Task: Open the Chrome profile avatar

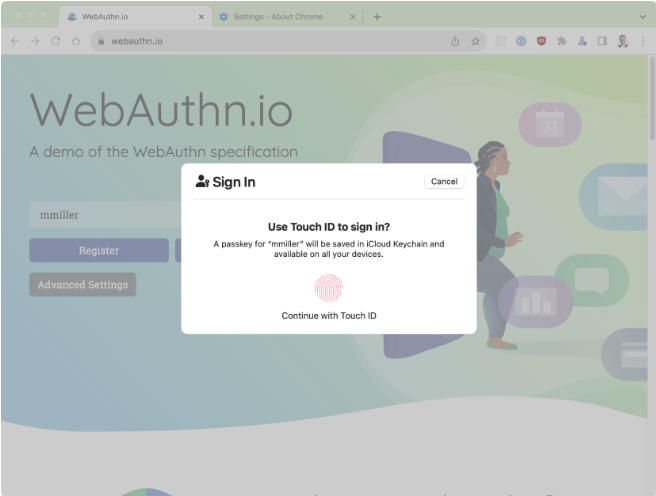Action: pyautogui.click(x=623, y=41)
